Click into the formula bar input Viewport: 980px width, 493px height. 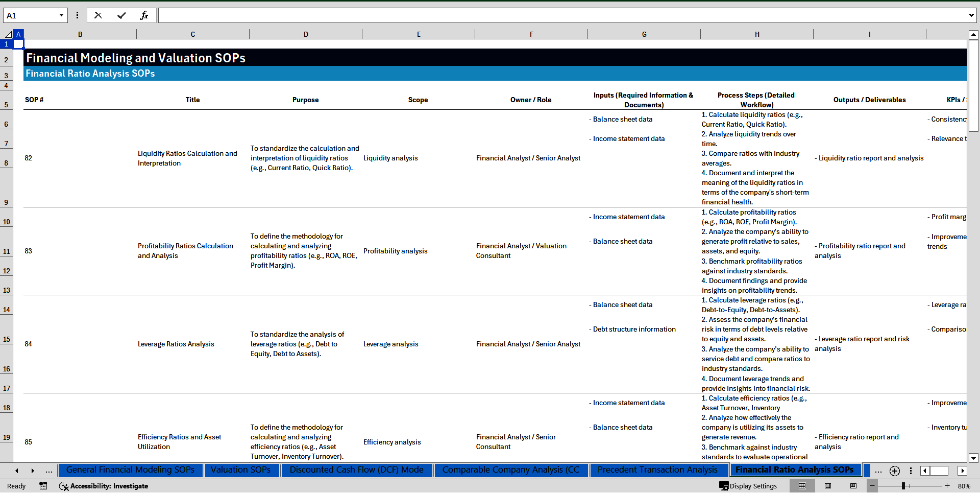pyautogui.click(x=561, y=15)
